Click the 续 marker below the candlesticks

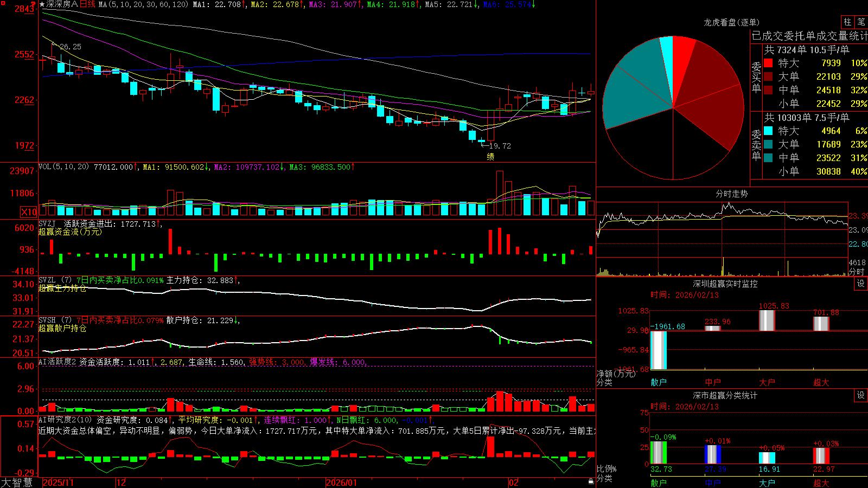click(490, 157)
